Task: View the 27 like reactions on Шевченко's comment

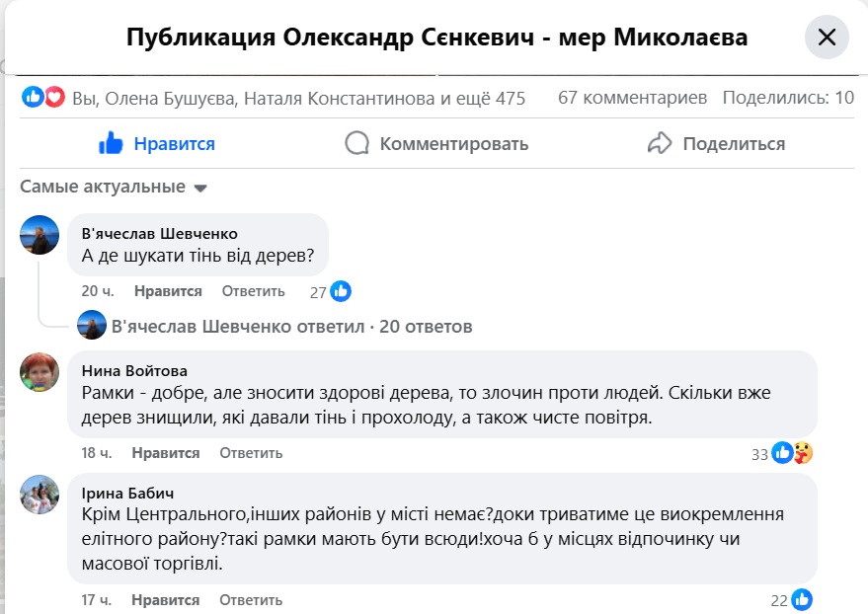Action: [331, 291]
